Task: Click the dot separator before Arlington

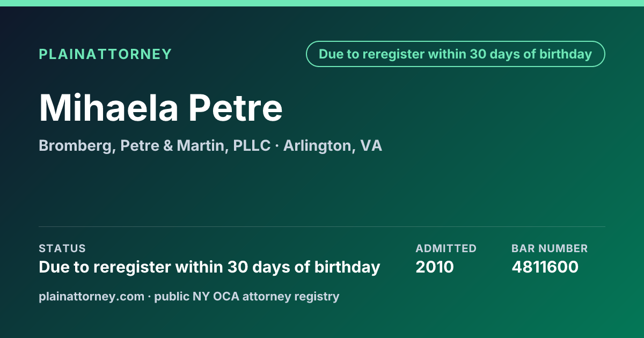Action: pyautogui.click(x=277, y=146)
